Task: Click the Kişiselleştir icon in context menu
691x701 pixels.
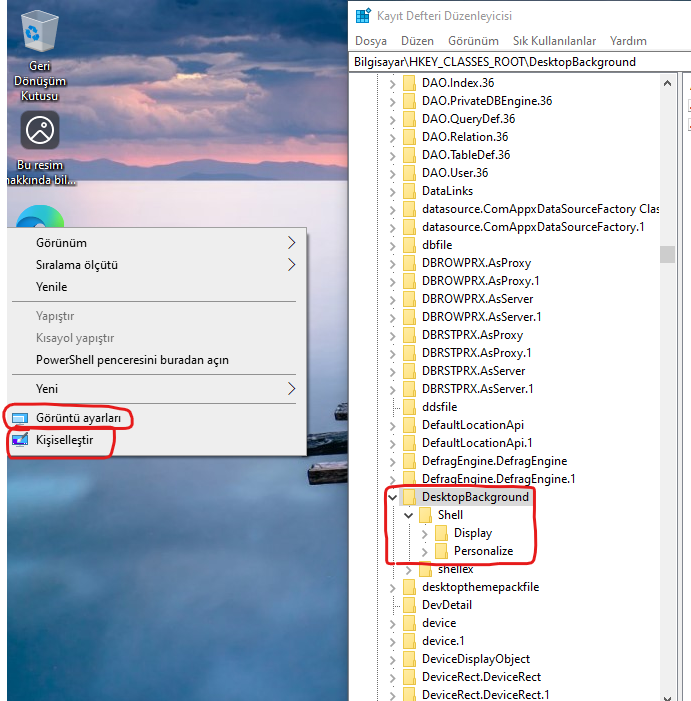Action: [x=20, y=440]
